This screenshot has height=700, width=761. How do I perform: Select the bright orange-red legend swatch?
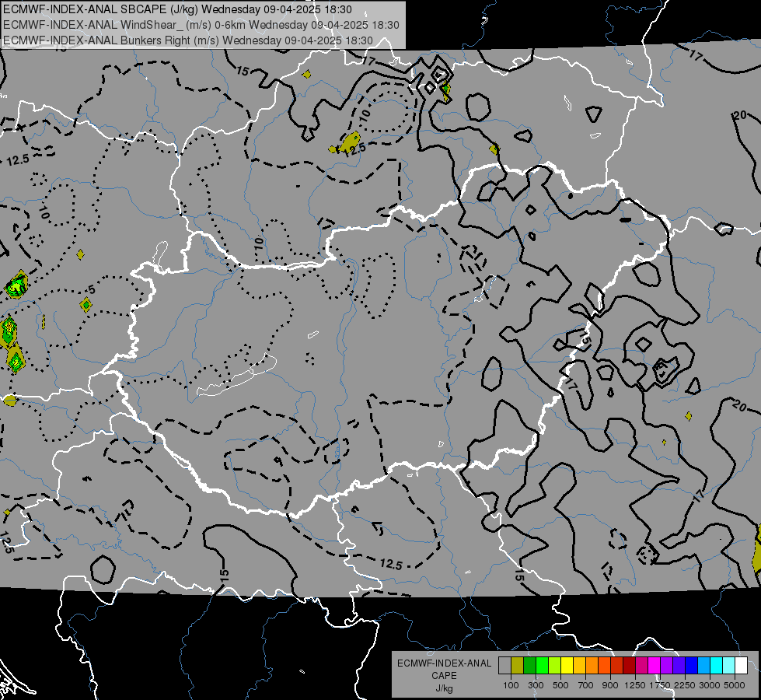[604, 666]
